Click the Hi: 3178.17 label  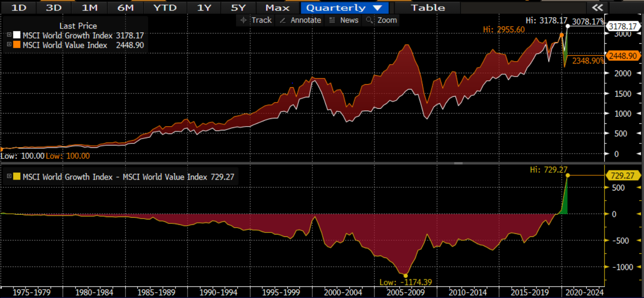tap(546, 21)
